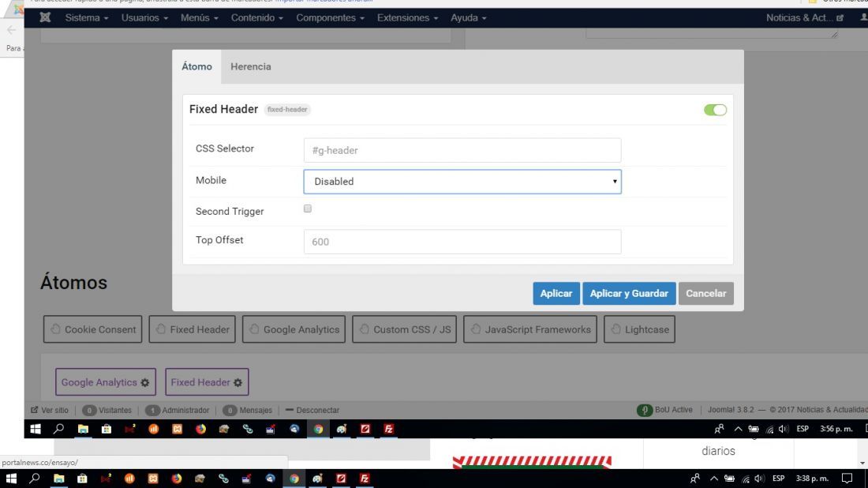Image resolution: width=868 pixels, height=488 pixels.
Task: Grab the hand icon on Custom CSS / JS
Action: click(364, 329)
